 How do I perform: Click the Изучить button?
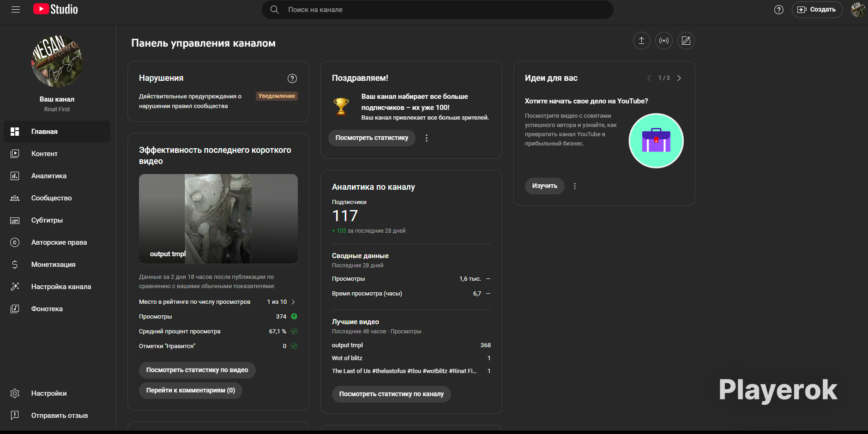[x=545, y=186]
